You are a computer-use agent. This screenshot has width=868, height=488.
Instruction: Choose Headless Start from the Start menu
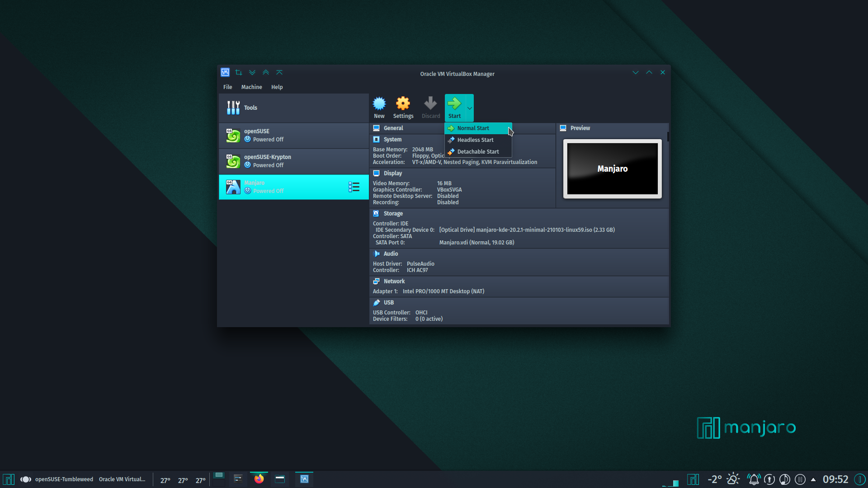478,140
